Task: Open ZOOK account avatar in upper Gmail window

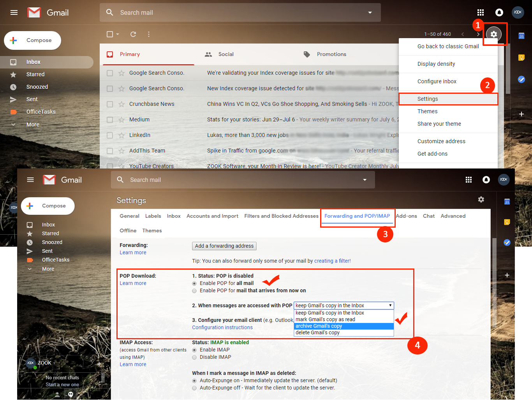Action: coord(518,12)
